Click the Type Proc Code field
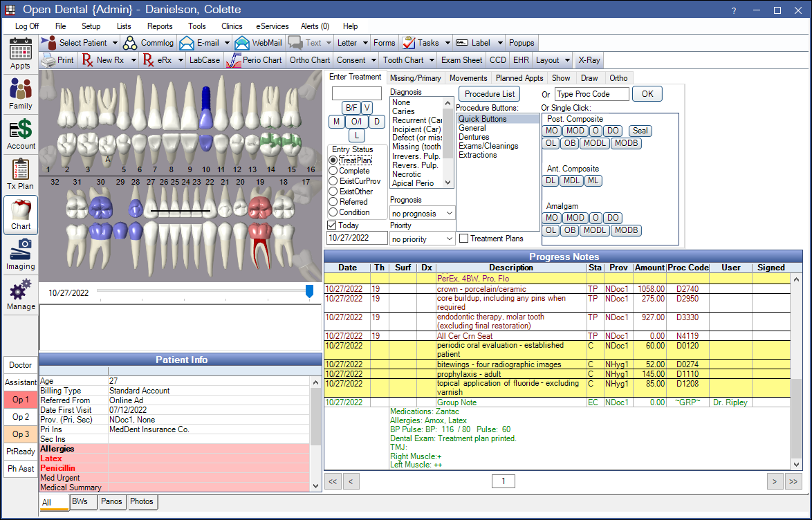The width and height of the screenshot is (812, 520). click(x=591, y=94)
